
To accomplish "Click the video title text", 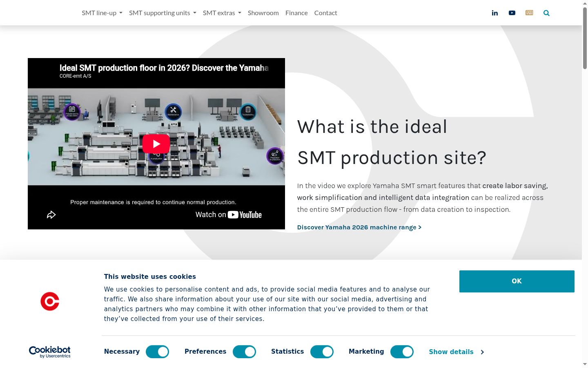I will 164,68.
